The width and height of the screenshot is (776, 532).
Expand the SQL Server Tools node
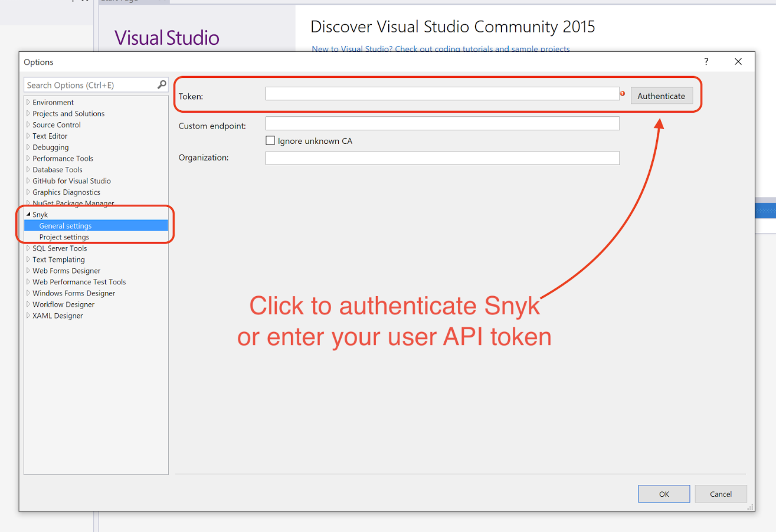pos(28,248)
